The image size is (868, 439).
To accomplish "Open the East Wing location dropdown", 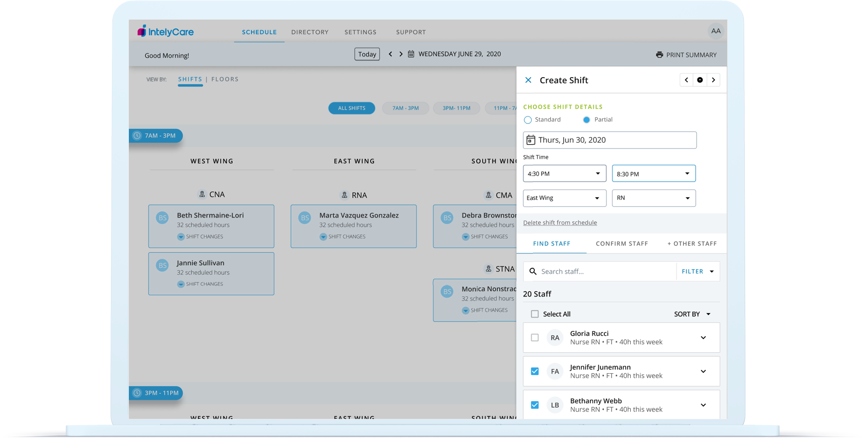I will (x=564, y=198).
